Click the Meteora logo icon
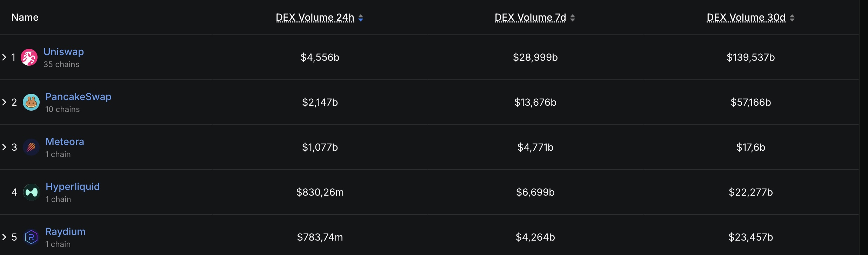868x255 pixels. 31,147
